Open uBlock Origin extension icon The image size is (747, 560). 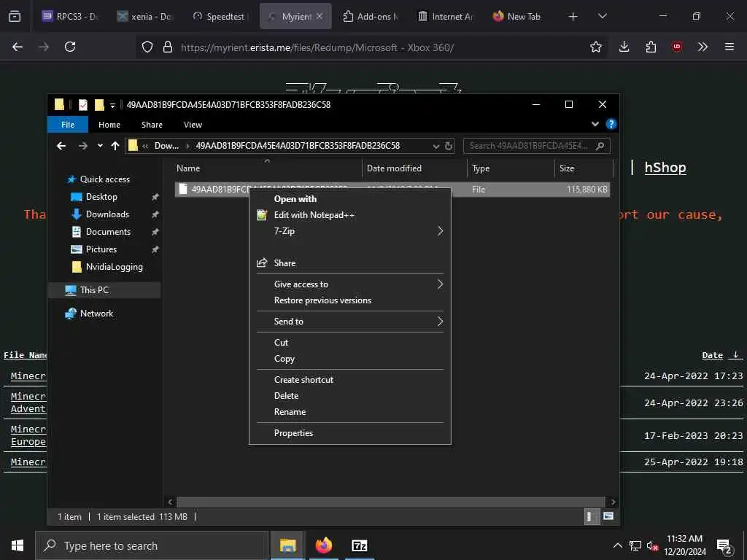[676, 47]
